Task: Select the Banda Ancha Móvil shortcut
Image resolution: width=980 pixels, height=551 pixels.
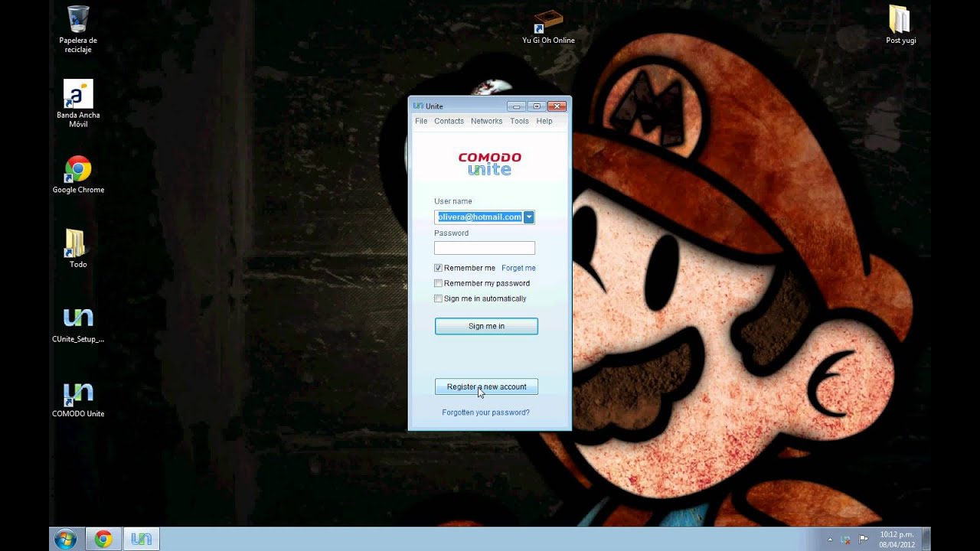Action: tap(78, 104)
